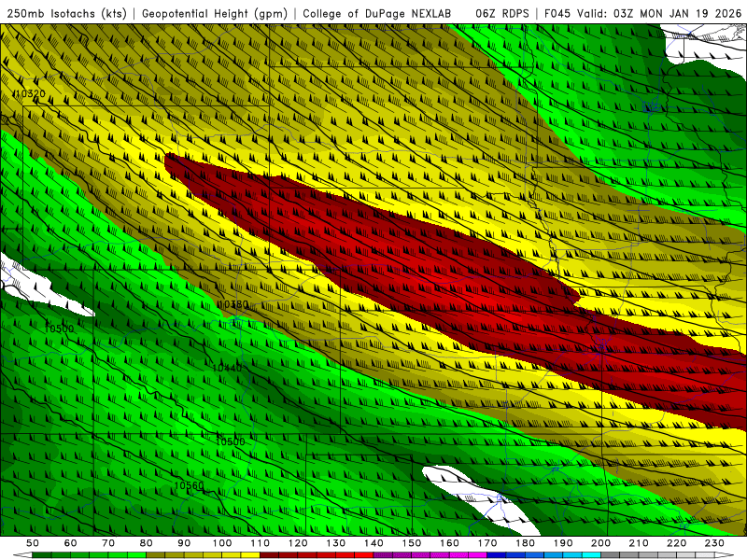Click the '110' value on the color scale
The width and height of the screenshot is (747, 560).
pos(260,543)
